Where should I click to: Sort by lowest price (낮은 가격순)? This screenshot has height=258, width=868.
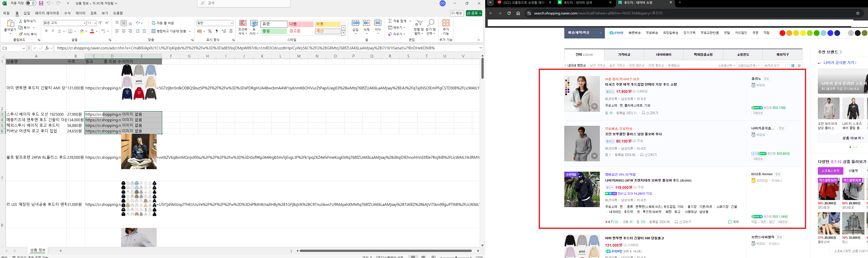click(598, 66)
